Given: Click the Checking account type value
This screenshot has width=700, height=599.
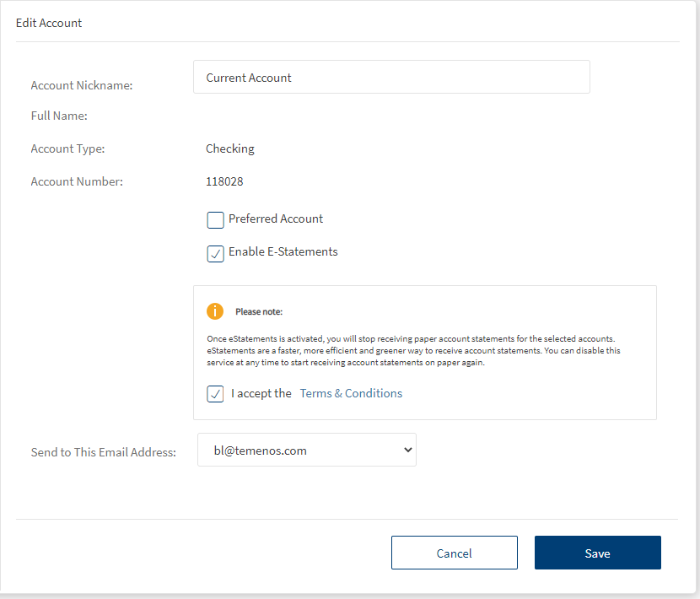Looking at the screenshot, I should click(x=229, y=148).
